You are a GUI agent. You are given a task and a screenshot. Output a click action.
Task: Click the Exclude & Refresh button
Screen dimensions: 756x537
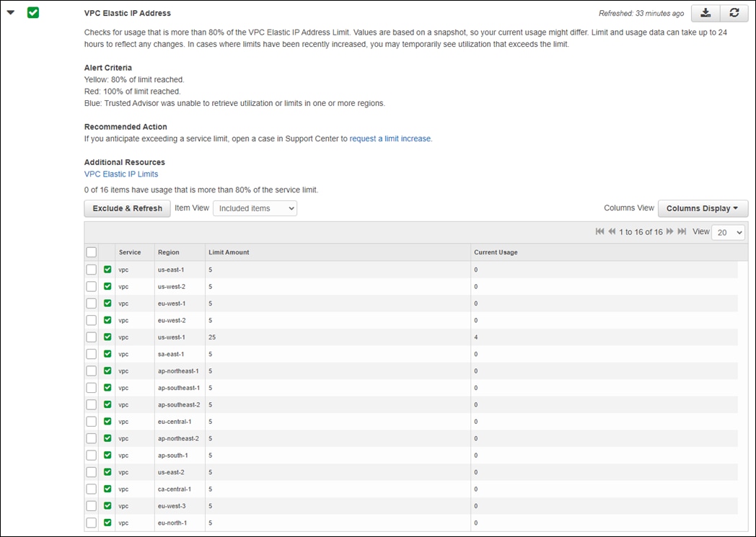click(x=127, y=208)
